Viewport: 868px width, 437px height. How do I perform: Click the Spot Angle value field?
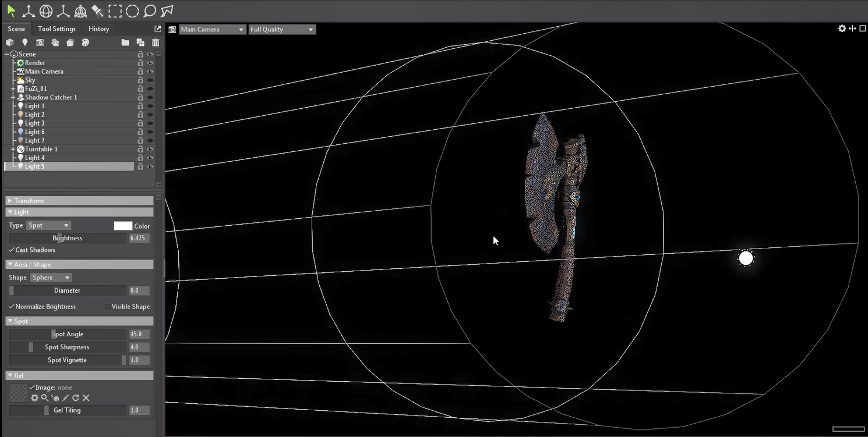(x=139, y=335)
